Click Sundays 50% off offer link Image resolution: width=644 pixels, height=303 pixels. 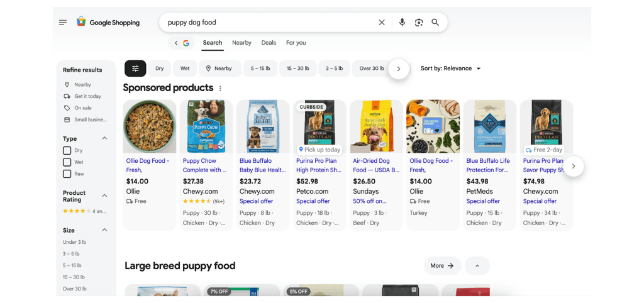click(370, 201)
